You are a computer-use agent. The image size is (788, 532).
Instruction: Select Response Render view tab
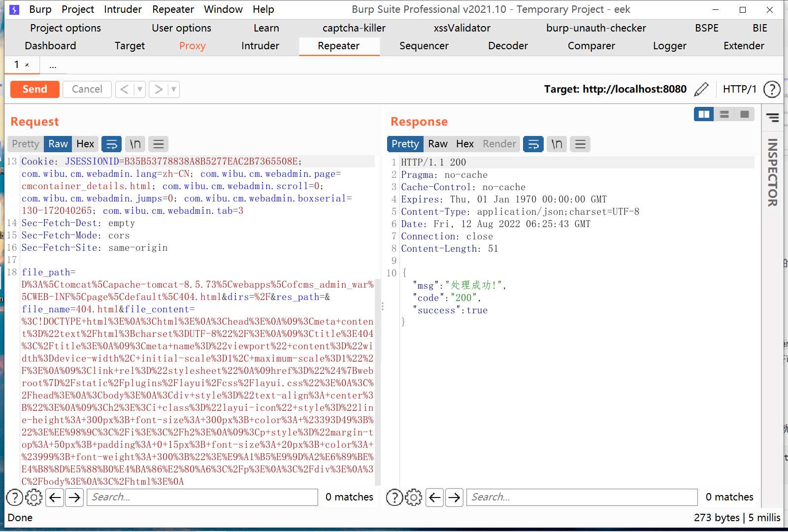[499, 144]
